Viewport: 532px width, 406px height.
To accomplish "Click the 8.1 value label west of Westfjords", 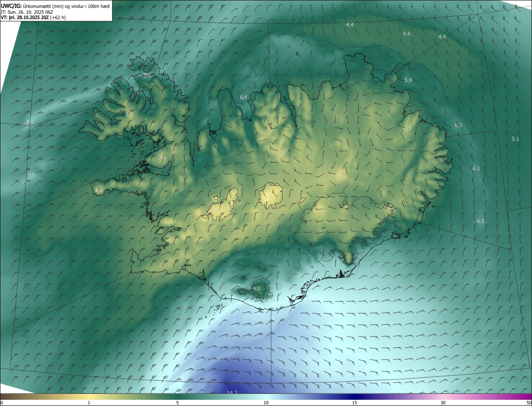I will pos(30,122).
